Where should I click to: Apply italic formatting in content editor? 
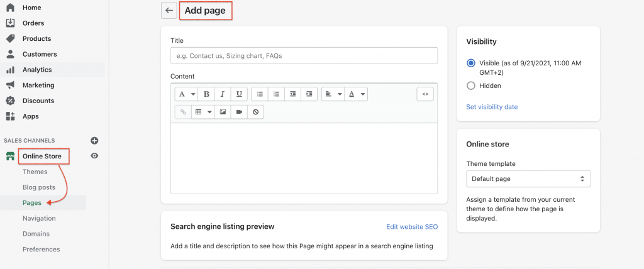pyautogui.click(x=223, y=94)
